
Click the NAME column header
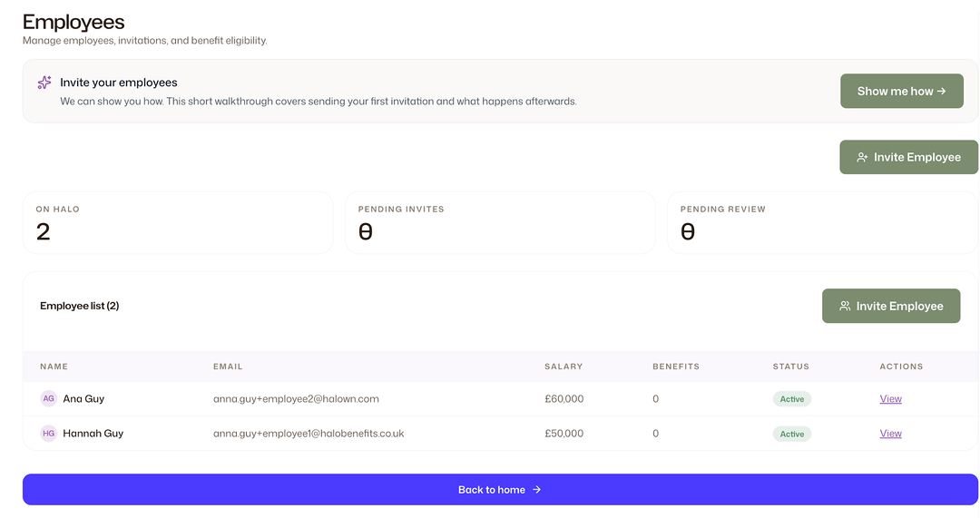click(x=54, y=367)
